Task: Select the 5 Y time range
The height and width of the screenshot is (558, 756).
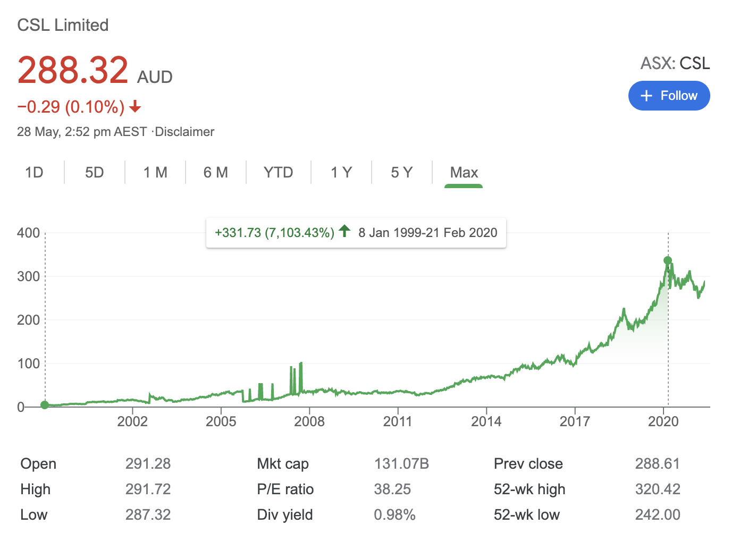Action: [x=401, y=173]
